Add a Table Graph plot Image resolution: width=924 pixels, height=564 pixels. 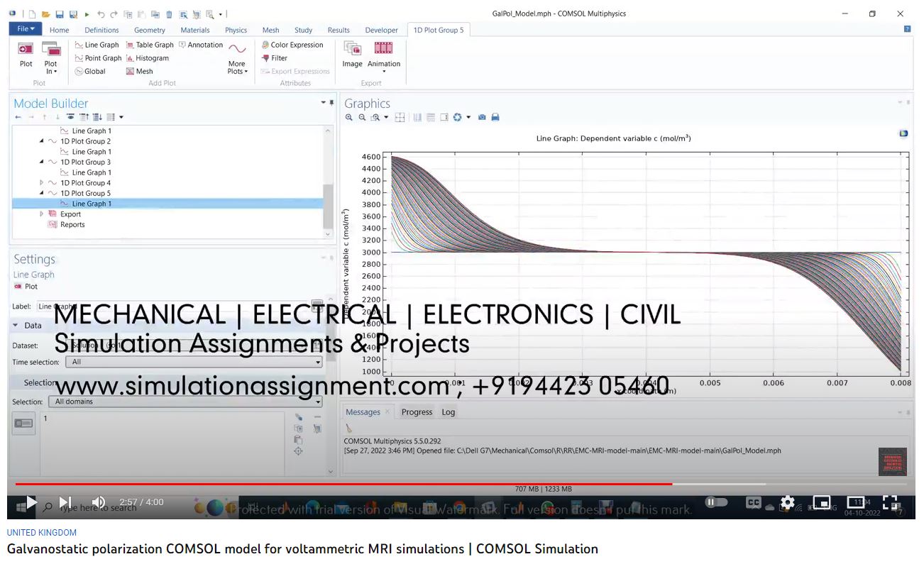150,45
